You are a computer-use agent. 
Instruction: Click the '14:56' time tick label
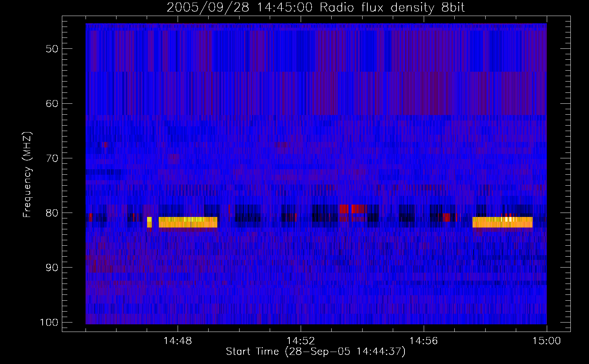click(x=424, y=341)
